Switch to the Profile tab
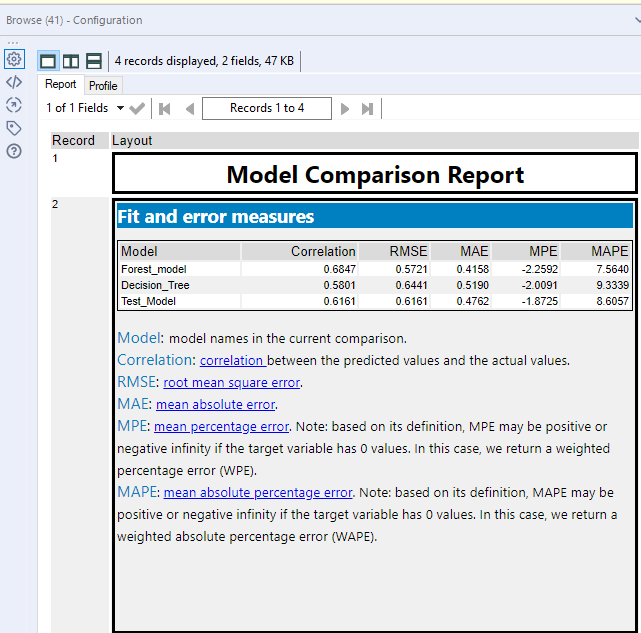 point(103,86)
